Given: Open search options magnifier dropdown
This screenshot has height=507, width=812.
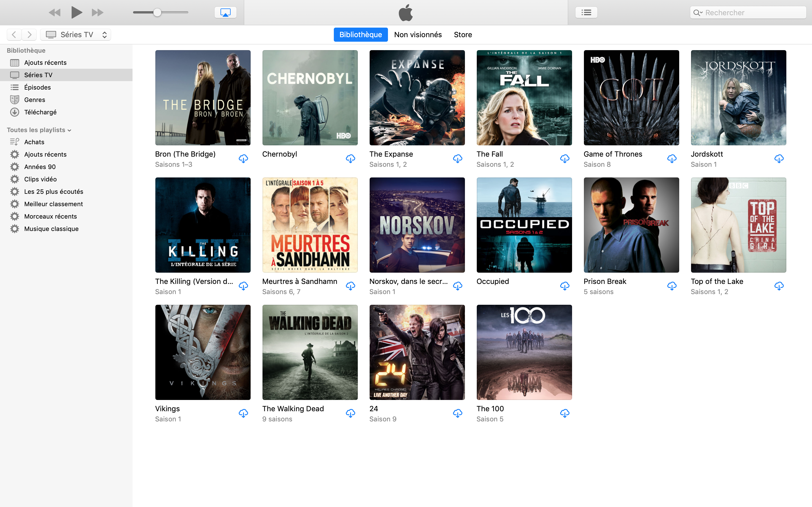Looking at the screenshot, I should (698, 13).
